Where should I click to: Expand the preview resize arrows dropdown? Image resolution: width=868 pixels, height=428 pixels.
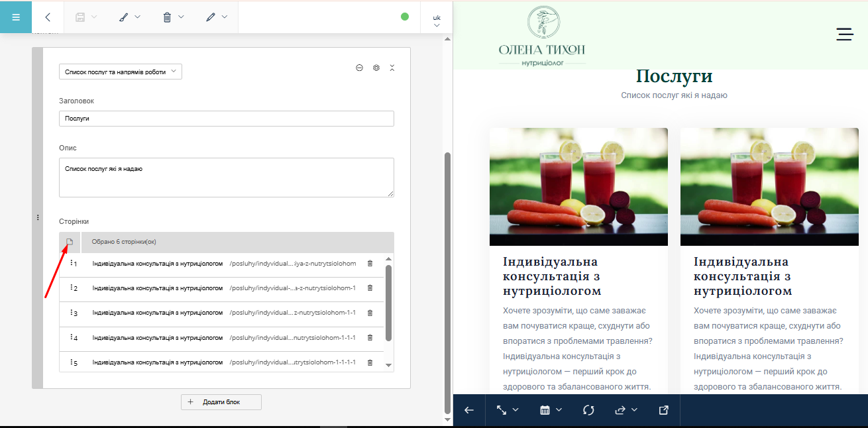(508, 410)
